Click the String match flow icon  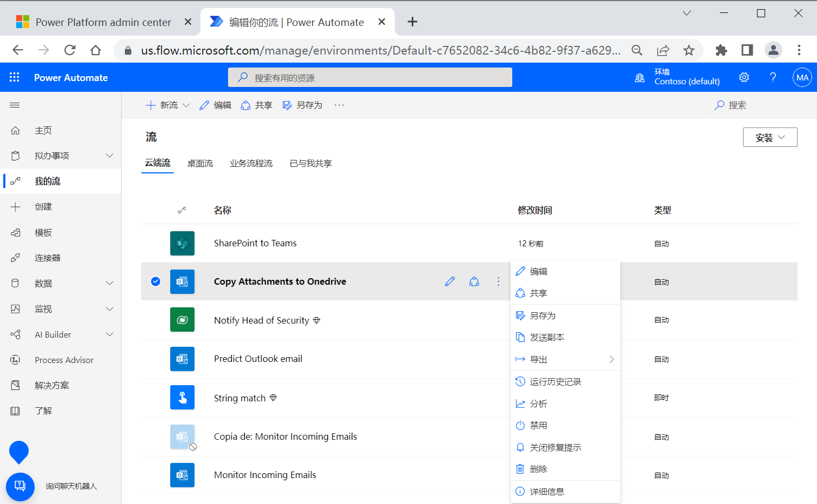(x=182, y=398)
